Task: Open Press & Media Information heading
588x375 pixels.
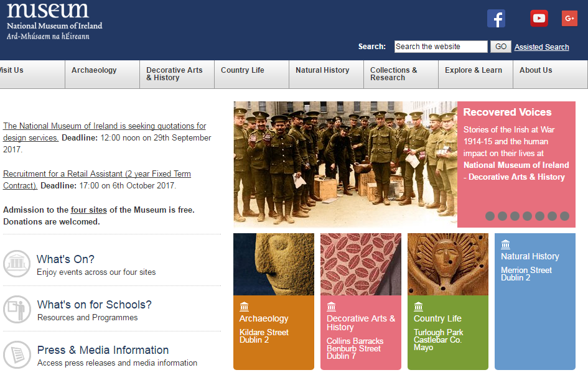Action: pos(103,350)
